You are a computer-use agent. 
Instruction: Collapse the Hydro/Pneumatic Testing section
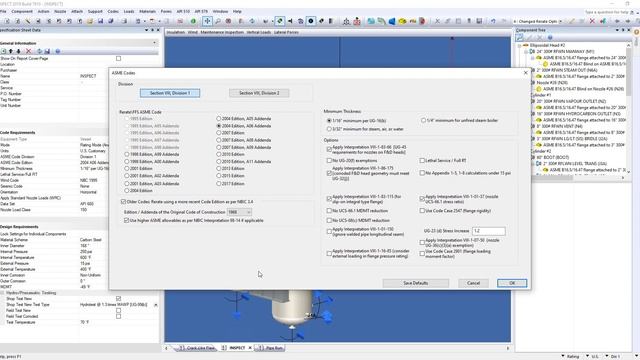coord(3,293)
